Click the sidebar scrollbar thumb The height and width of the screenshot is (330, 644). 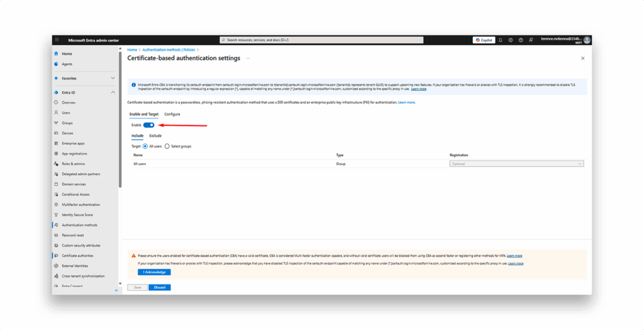point(120,119)
